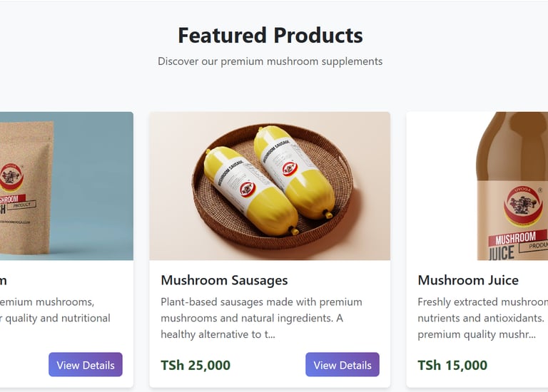Click the TSh 15,000 price
This screenshot has height=392, width=548.
coord(452,366)
